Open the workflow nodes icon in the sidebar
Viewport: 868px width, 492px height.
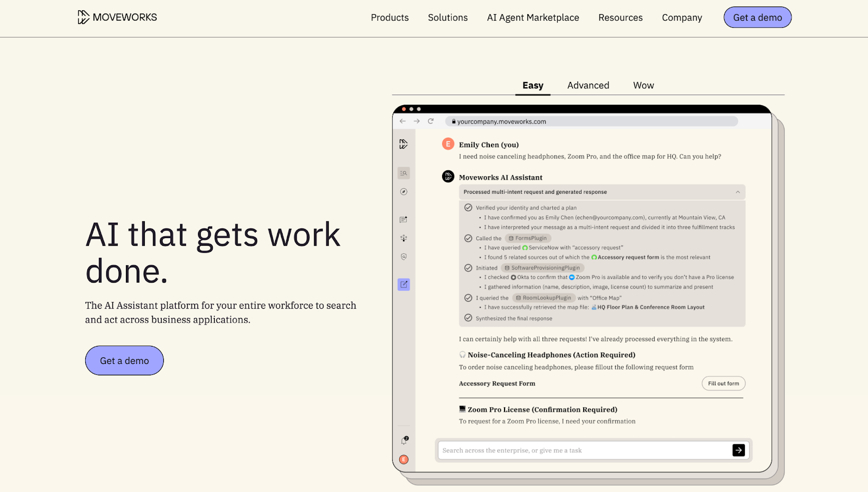[404, 238]
